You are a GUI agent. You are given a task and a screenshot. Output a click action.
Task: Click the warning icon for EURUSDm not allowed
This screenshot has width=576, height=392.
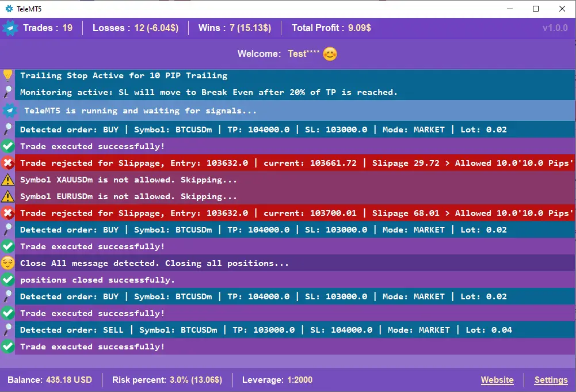tap(7, 196)
